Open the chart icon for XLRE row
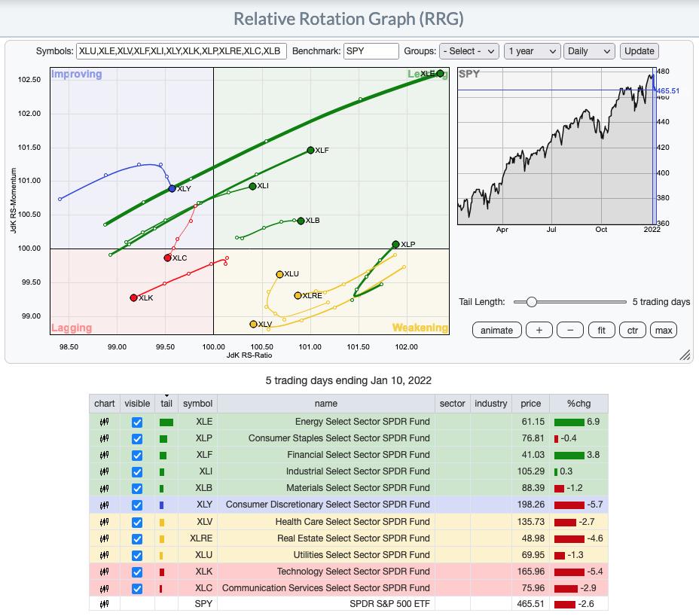699x616 pixels. coord(104,538)
